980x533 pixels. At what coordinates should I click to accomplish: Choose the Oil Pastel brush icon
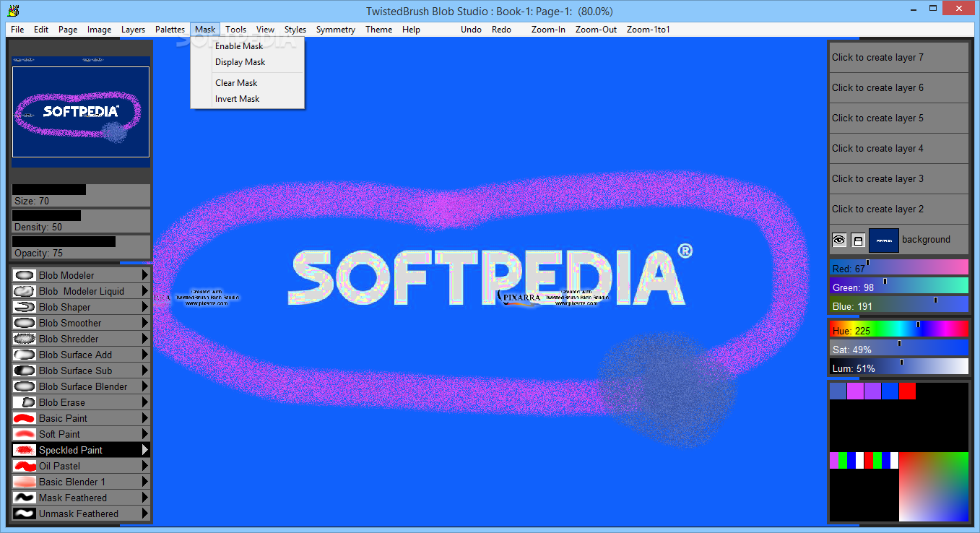click(25, 466)
